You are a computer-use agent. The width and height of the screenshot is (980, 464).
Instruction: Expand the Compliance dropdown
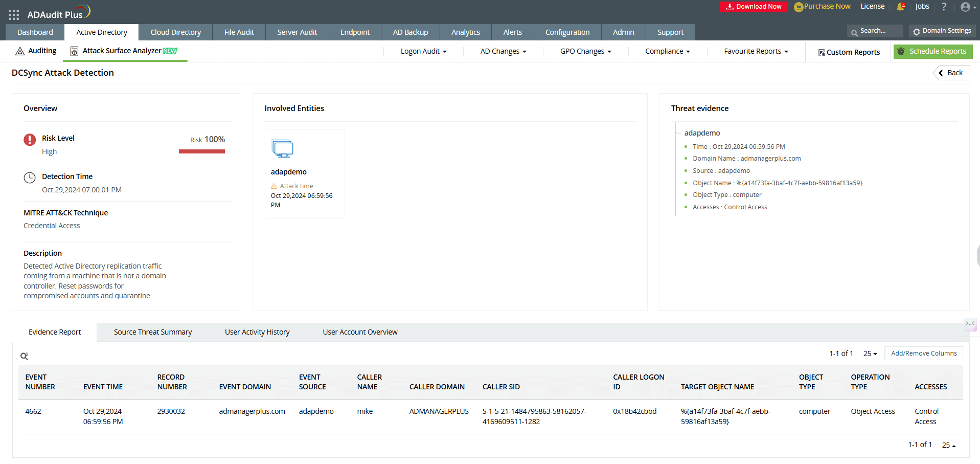pyautogui.click(x=667, y=51)
